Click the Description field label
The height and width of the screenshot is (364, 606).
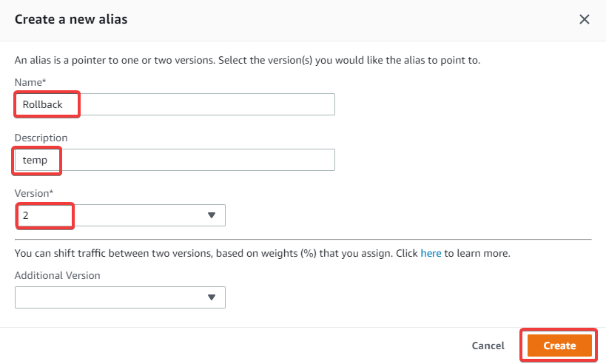pyautogui.click(x=41, y=138)
